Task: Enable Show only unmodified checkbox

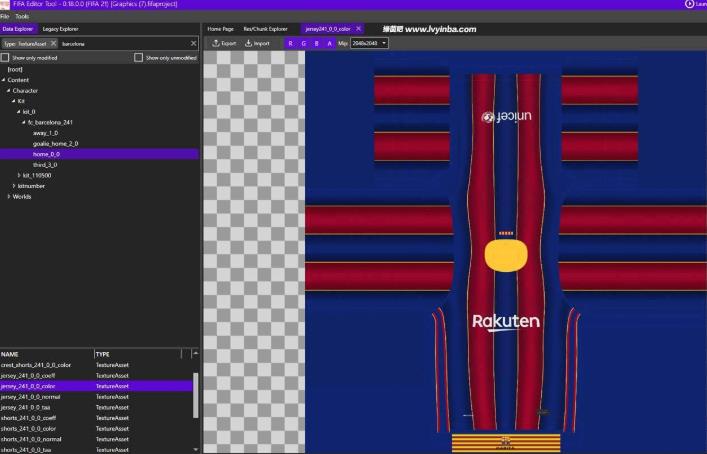Action: click(138, 58)
